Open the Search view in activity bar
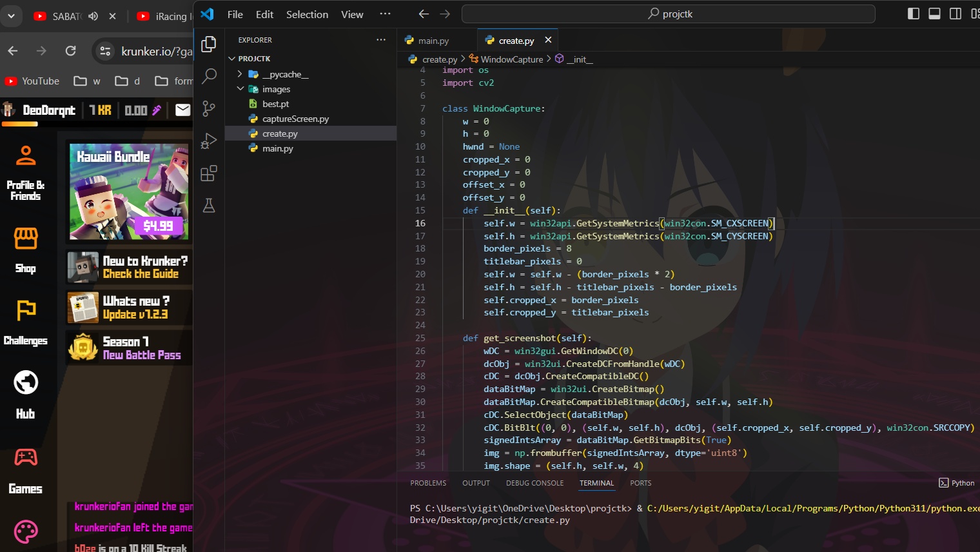The width and height of the screenshot is (980, 552). point(209,76)
